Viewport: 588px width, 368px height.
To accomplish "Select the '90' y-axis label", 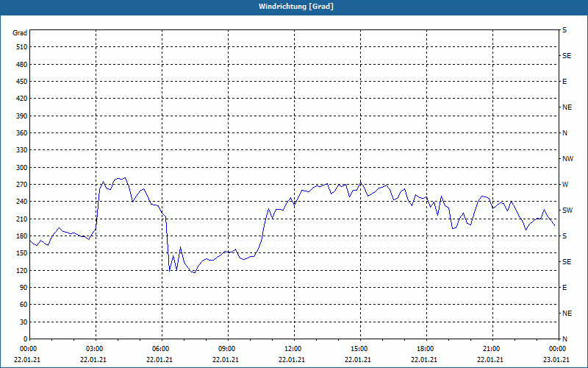I will (x=24, y=288).
